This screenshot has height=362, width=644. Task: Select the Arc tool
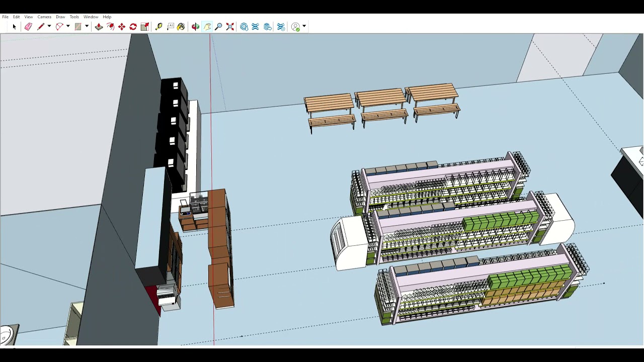59,27
